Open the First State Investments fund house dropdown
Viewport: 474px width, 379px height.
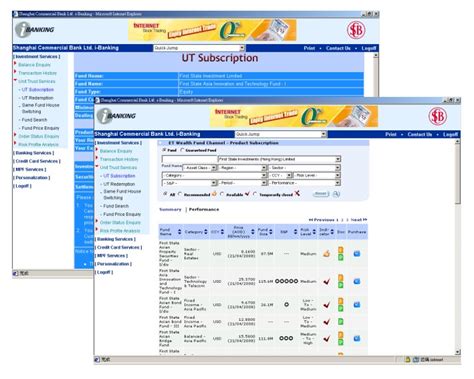point(279,159)
